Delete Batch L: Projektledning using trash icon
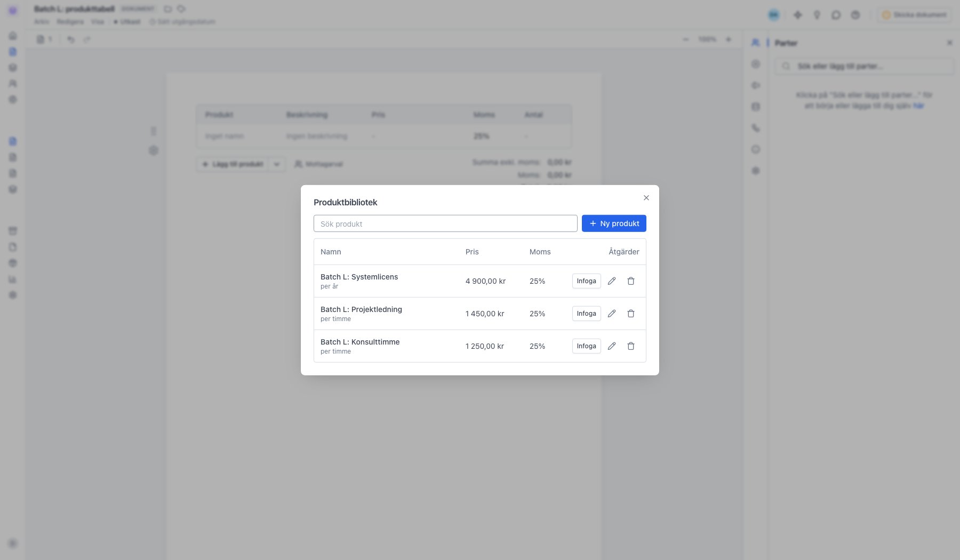This screenshot has width=960, height=560. click(631, 314)
